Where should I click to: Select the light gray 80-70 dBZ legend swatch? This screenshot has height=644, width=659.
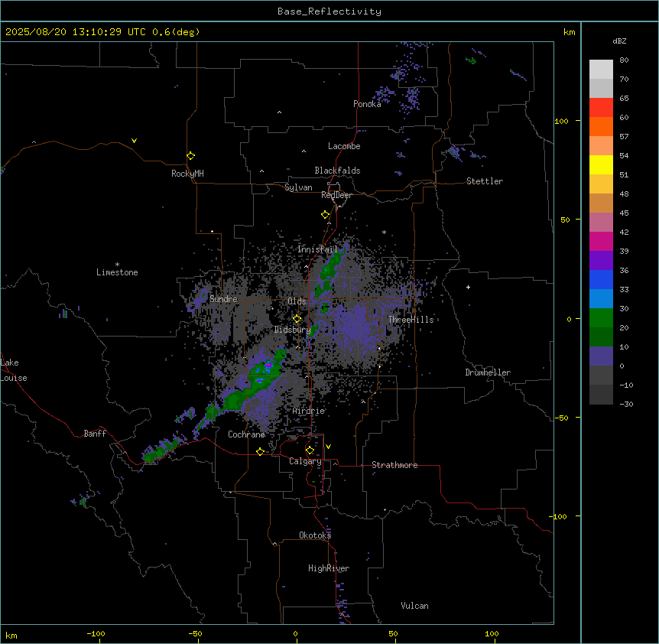point(601,69)
